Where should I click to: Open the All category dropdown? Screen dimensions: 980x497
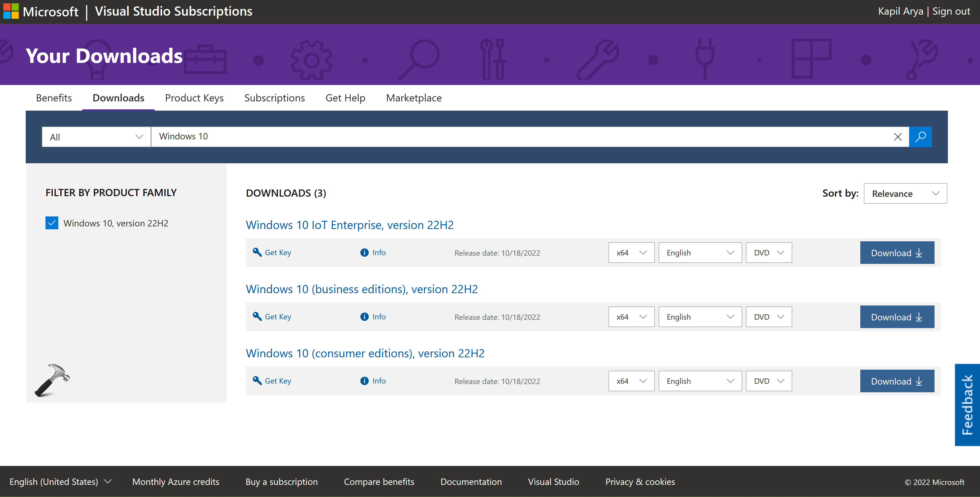point(96,137)
